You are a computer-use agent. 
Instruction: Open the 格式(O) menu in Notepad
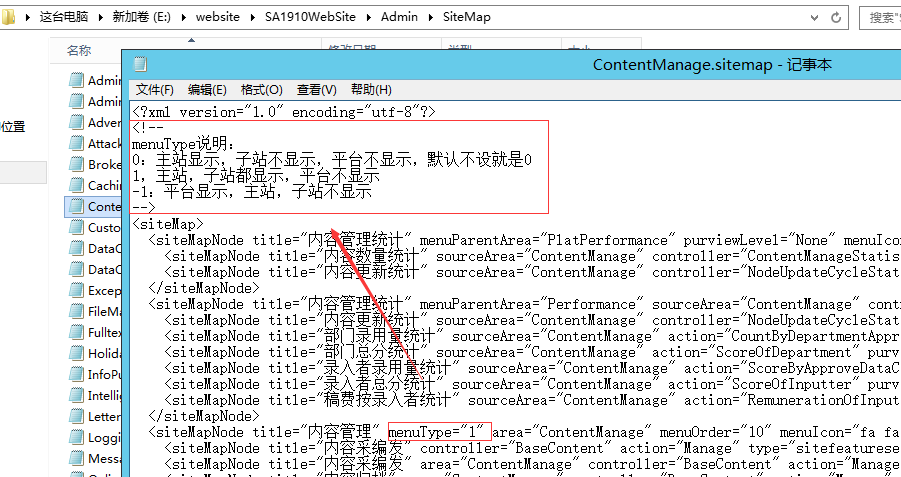261,90
